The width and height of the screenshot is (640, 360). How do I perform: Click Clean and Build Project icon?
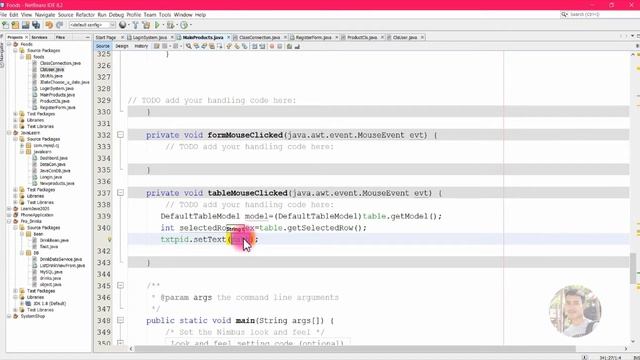click(146, 25)
